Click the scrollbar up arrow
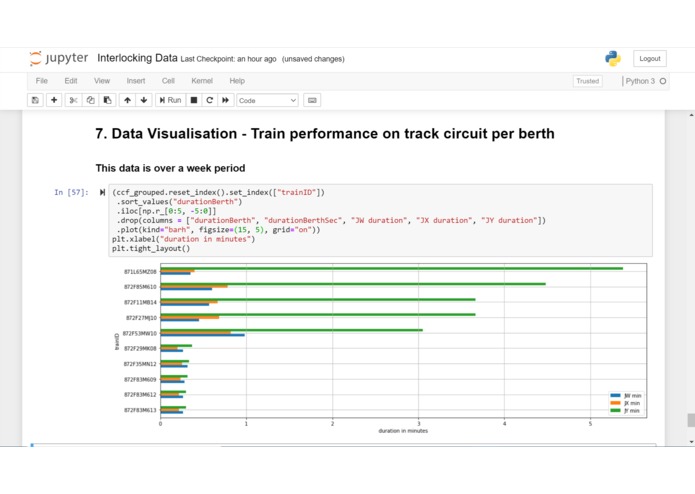Image resolution: width=695 pixels, height=494 pixels. coord(691,115)
